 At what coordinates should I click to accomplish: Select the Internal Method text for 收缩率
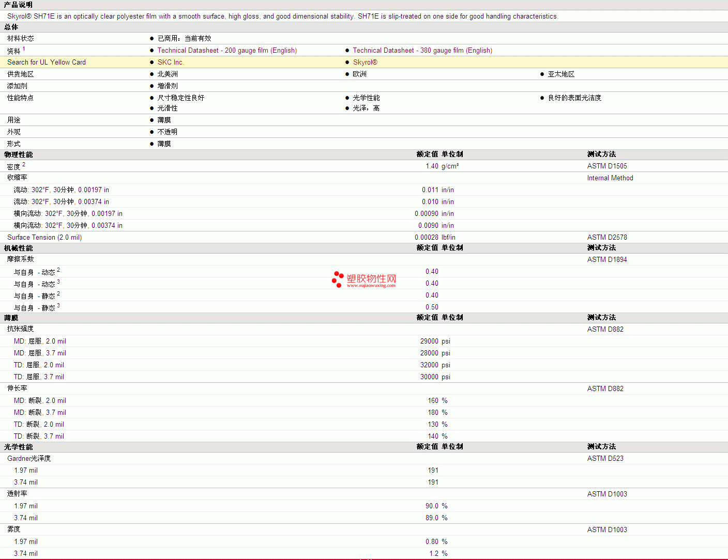[610, 178]
